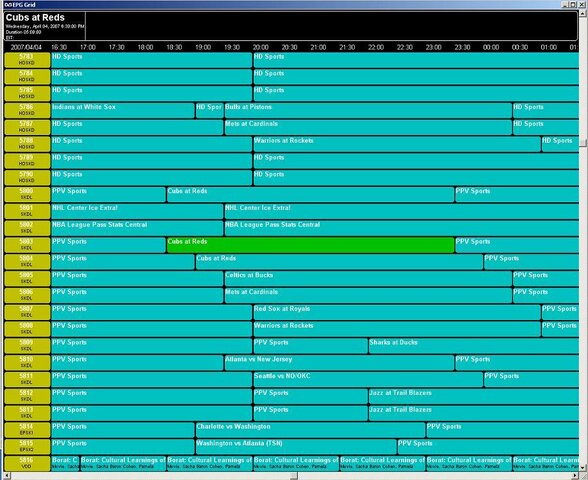Select second NHL Center Ice Extra block

(401, 212)
